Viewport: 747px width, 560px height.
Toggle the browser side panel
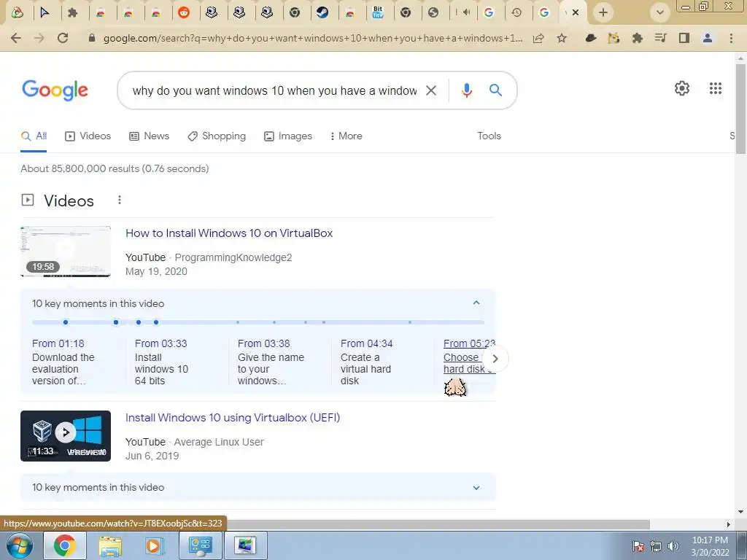[x=684, y=38]
